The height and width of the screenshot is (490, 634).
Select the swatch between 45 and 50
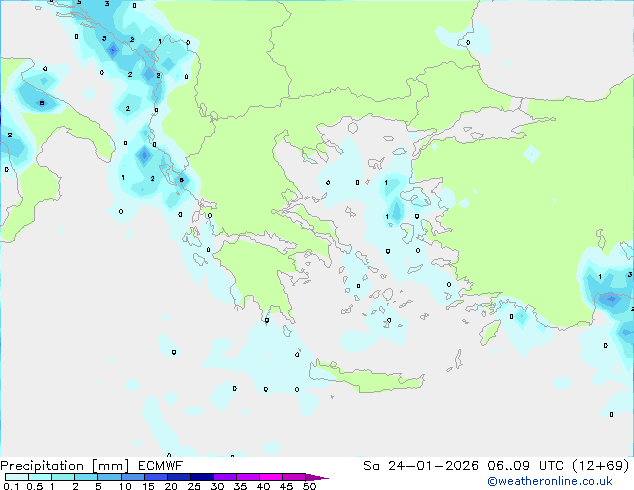pyautogui.click(x=294, y=477)
